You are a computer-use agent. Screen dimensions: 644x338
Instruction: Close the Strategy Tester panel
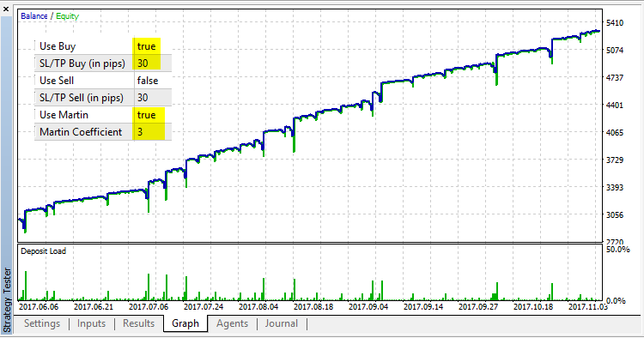click(6, 9)
